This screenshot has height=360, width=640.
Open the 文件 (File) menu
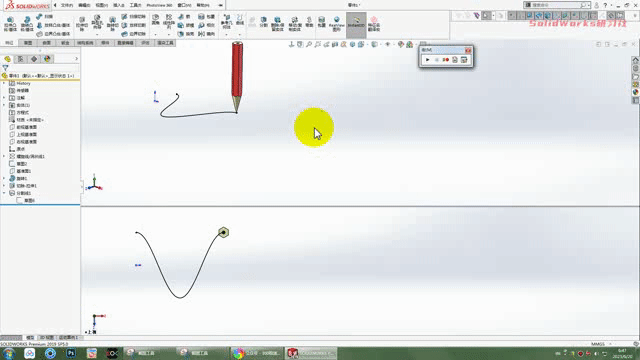click(x=67, y=5)
